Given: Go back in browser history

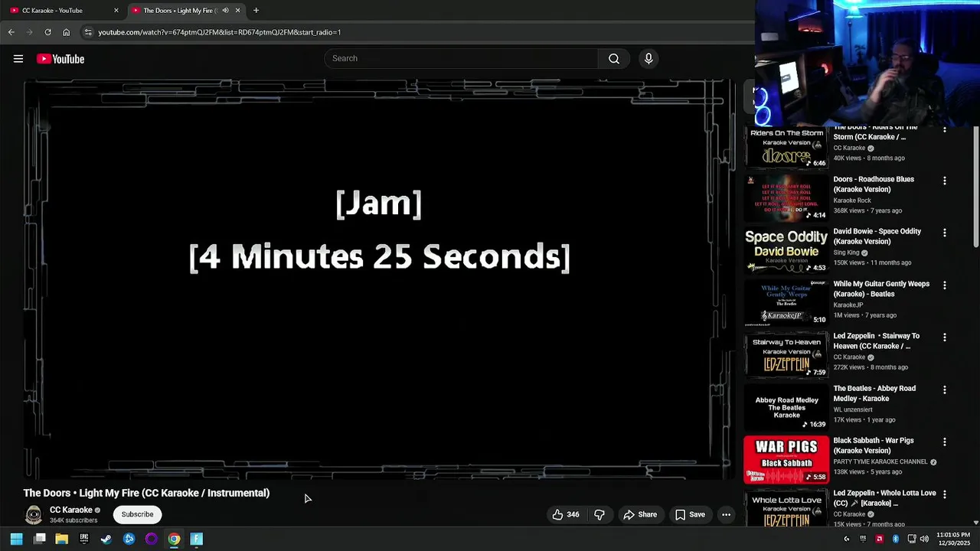Looking at the screenshot, I should pyautogui.click(x=11, y=32).
